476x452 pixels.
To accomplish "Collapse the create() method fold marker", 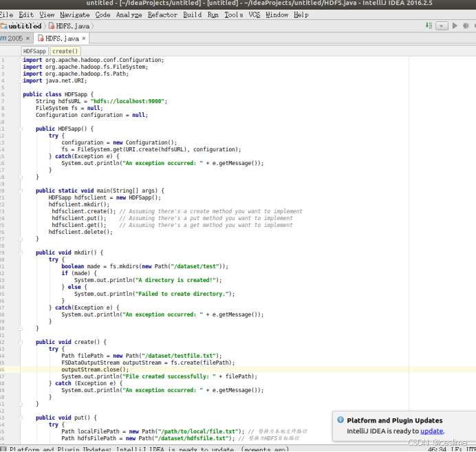I will (21, 342).
